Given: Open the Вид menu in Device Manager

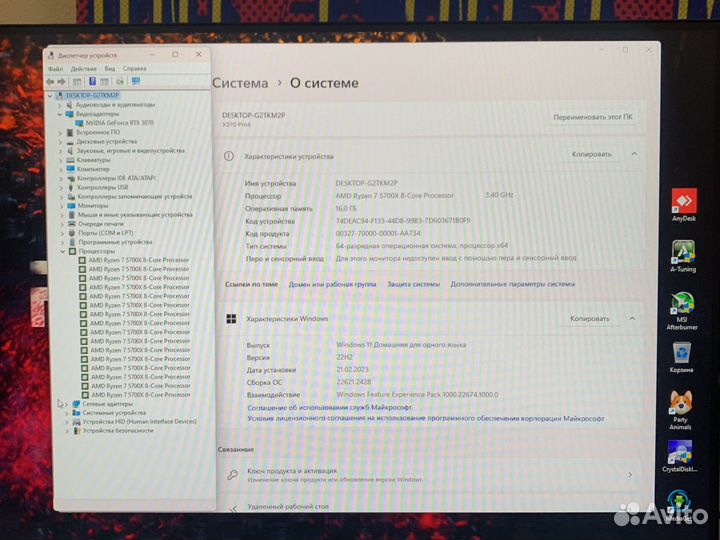Looking at the screenshot, I should pos(110,69).
